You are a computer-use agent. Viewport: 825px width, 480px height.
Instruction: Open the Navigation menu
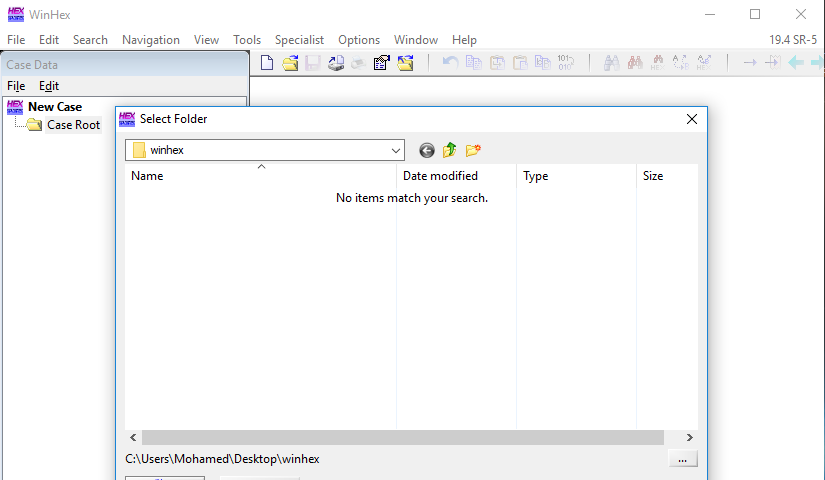tap(150, 40)
